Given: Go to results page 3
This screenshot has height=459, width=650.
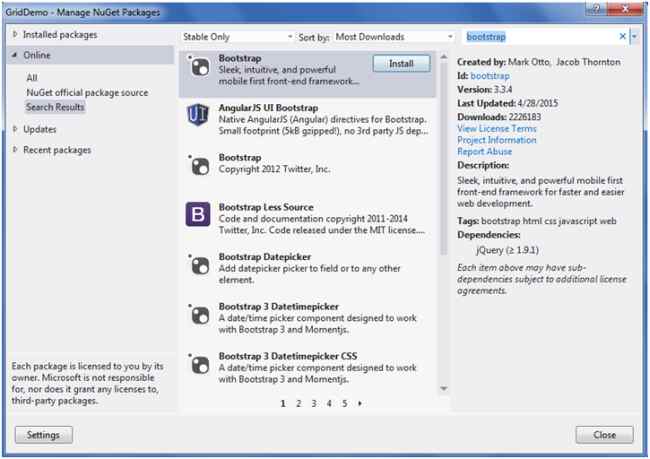Looking at the screenshot, I should (314, 403).
